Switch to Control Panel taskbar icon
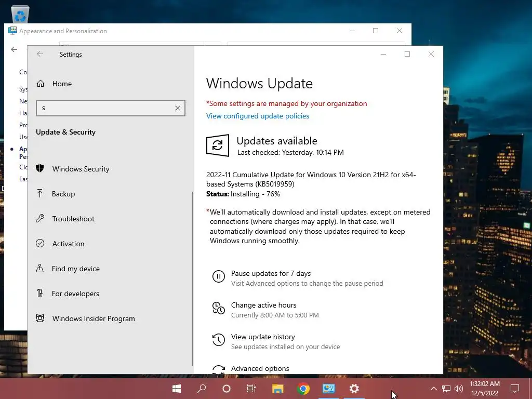The width and height of the screenshot is (532, 399). pyautogui.click(x=329, y=389)
